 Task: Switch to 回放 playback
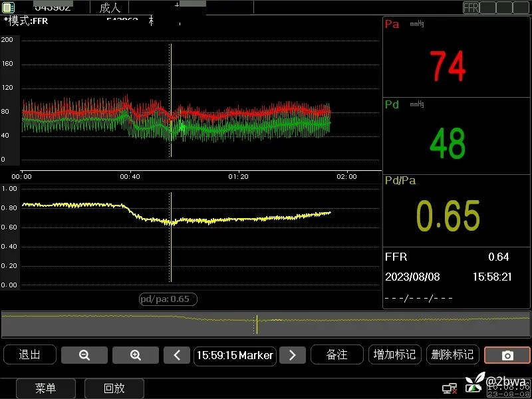click(114, 388)
